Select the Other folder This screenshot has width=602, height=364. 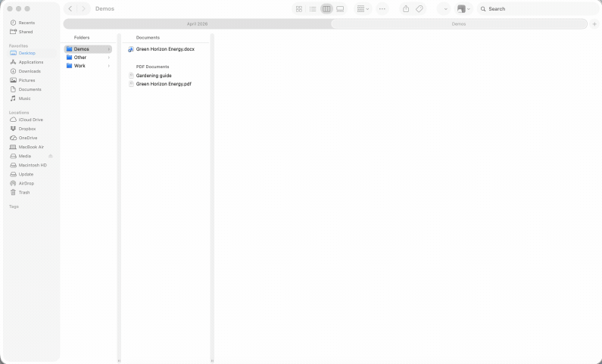point(88,58)
